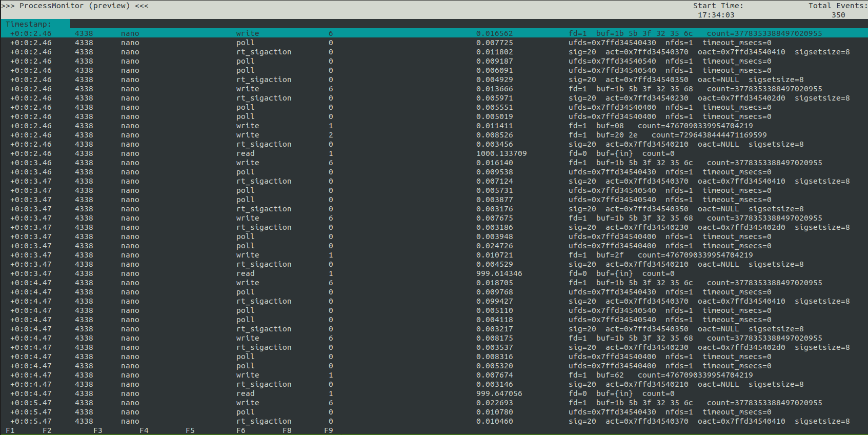Select the Timestamp column header
Image resolution: width=868 pixels, height=435 pixels.
click(x=29, y=24)
